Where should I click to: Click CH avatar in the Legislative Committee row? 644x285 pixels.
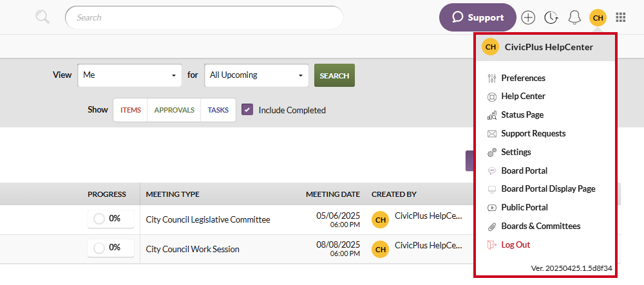tap(381, 220)
